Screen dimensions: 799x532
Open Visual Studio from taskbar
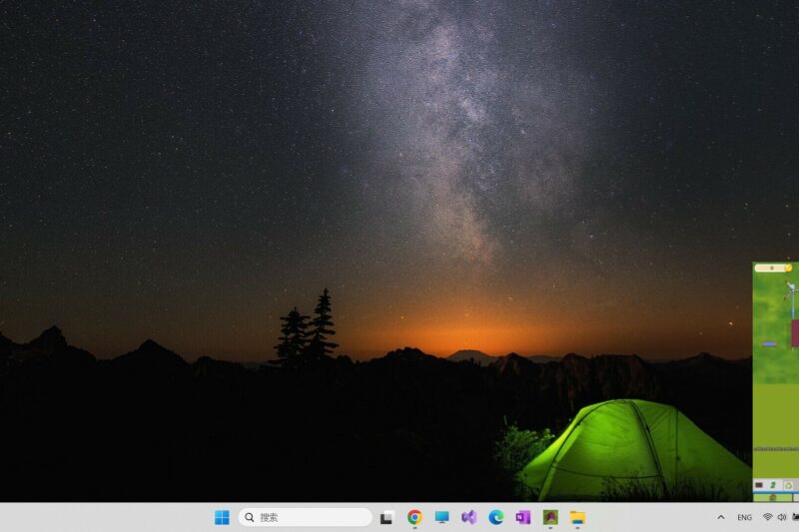tap(468, 517)
